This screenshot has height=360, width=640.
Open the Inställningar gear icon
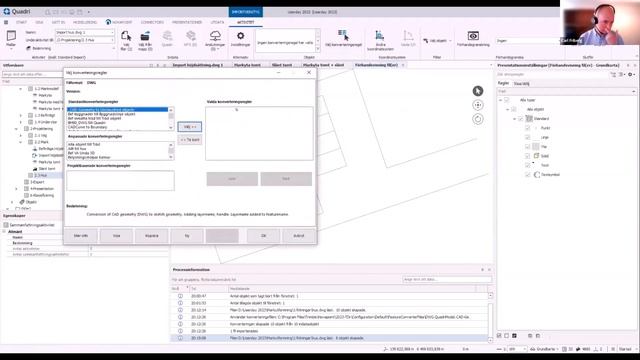[240, 36]
